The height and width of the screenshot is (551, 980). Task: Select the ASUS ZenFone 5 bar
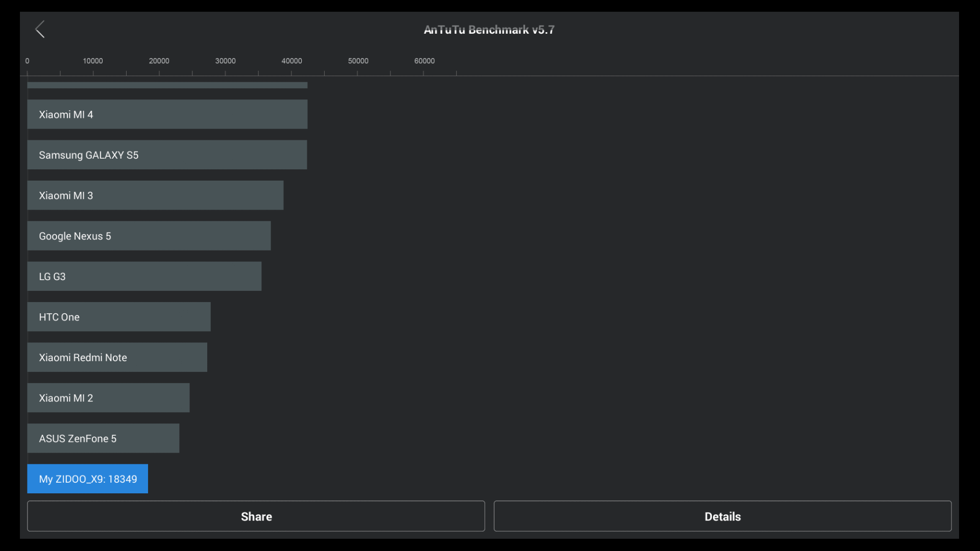point(103,438)
